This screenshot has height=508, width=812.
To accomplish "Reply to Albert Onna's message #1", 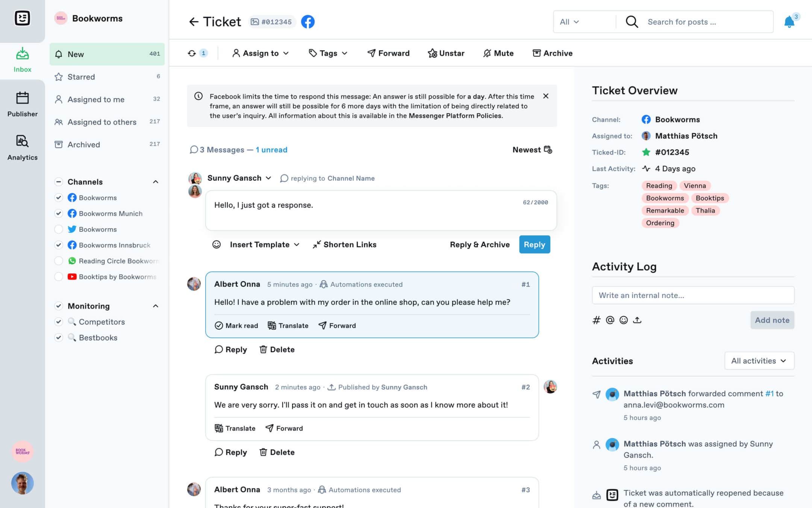I will (230, 350).
